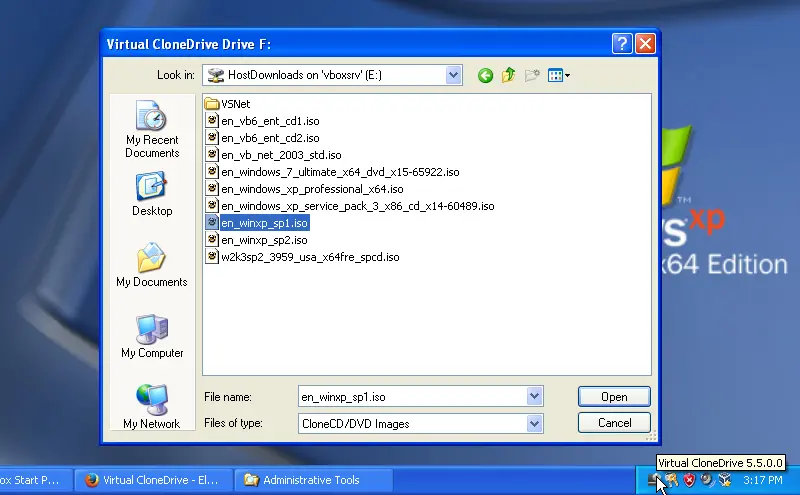Open the View menu icon
This screenshot has width=800, height=495.
[559, 76]
